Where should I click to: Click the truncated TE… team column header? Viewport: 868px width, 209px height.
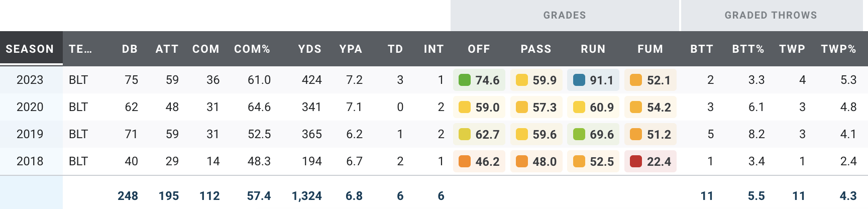(x=80, y=49)
